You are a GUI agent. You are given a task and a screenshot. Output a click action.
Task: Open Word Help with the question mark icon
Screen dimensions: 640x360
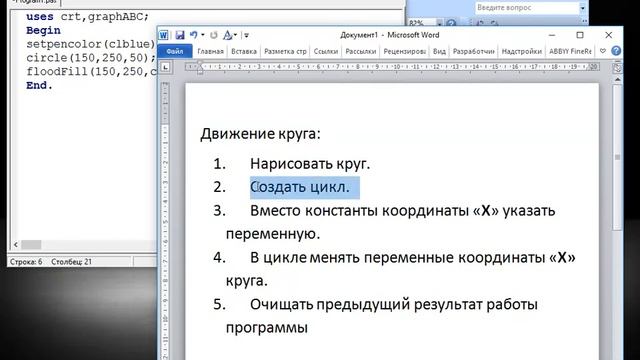click(616, 51)
